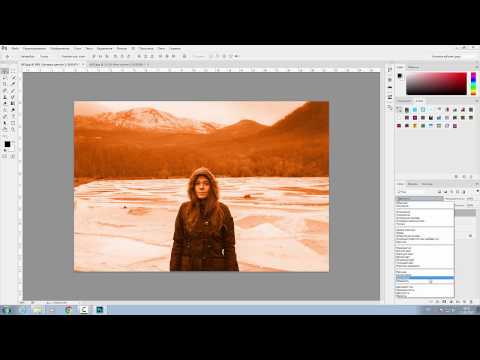Toggle the Show Transform Controls checkbox
Viewport: 480px width, 360px height.
(61, 56)
